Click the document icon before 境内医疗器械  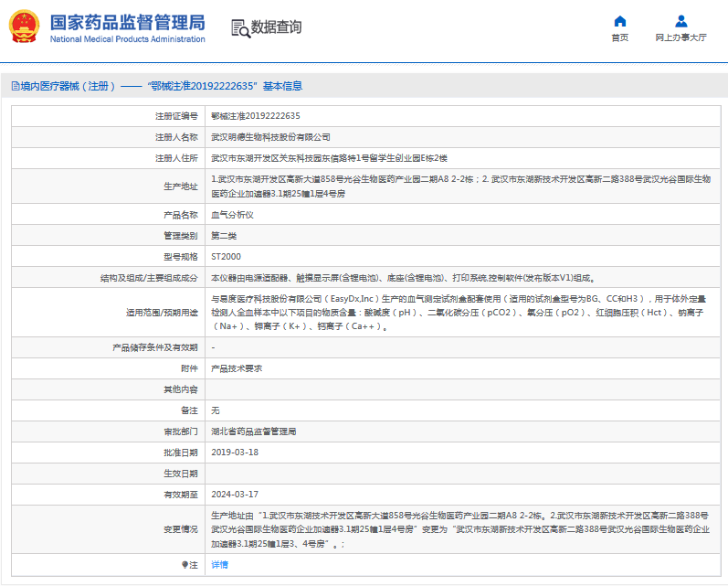16,86
